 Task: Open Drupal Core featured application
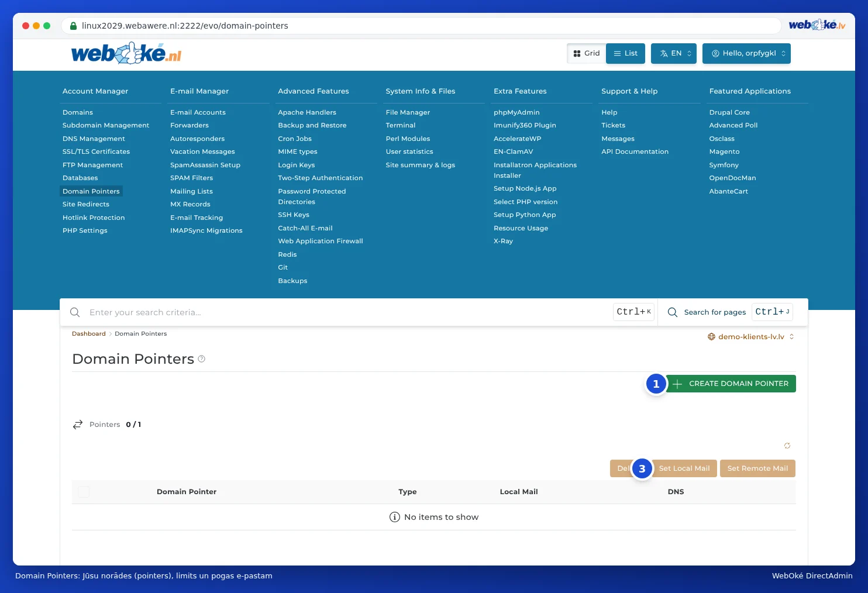click(x=729, y=112)
